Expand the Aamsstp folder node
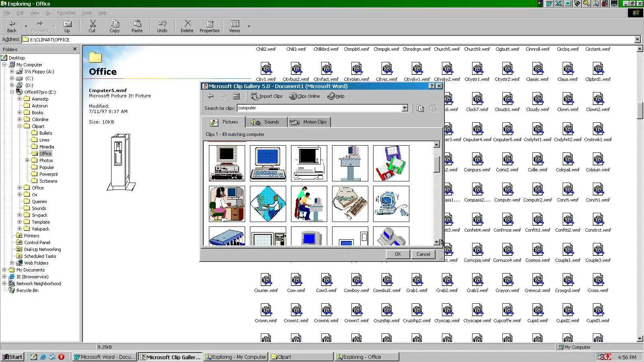This screenshot has width=644, height=362. (19, 99)
